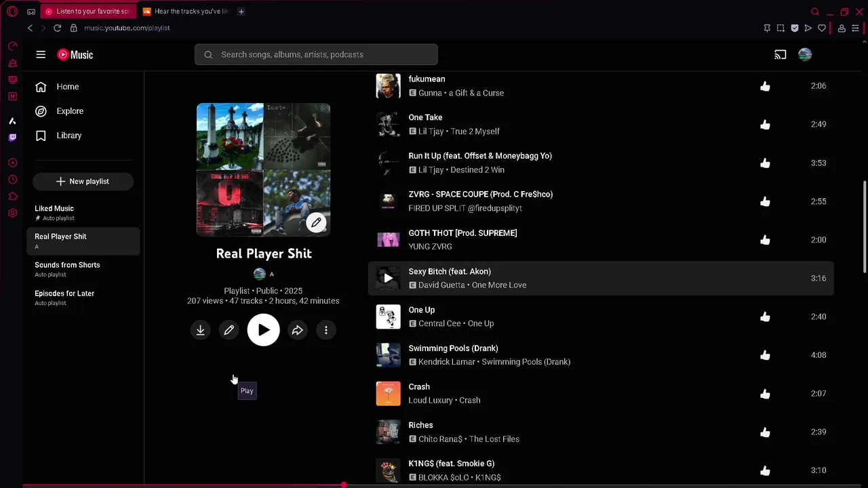The width and height of the screenshot is (868, 488).
Task: Toggle like on Crash
Action: [765, 394]
